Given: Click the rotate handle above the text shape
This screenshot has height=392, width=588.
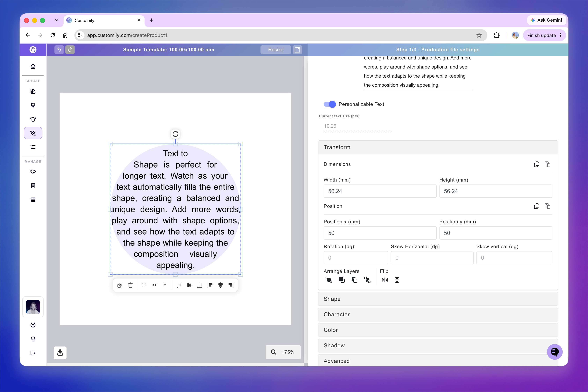Looking at the screenshot, I should 175,134.
